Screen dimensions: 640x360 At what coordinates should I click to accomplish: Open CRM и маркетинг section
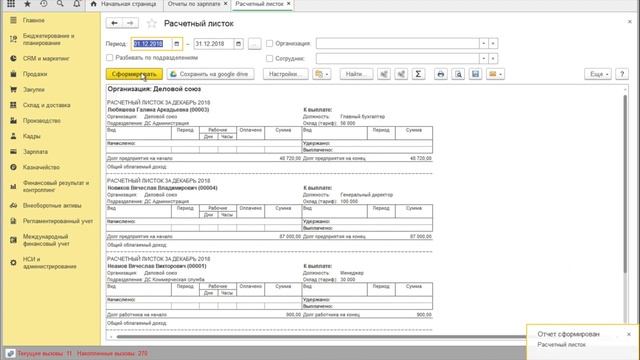pos(46,58)
